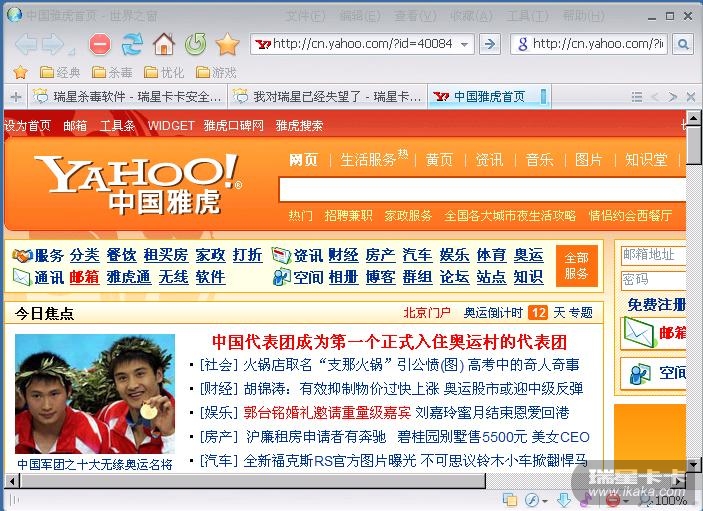
Task: Click the 免费注册 link
Action: click(x=657, y=305)
